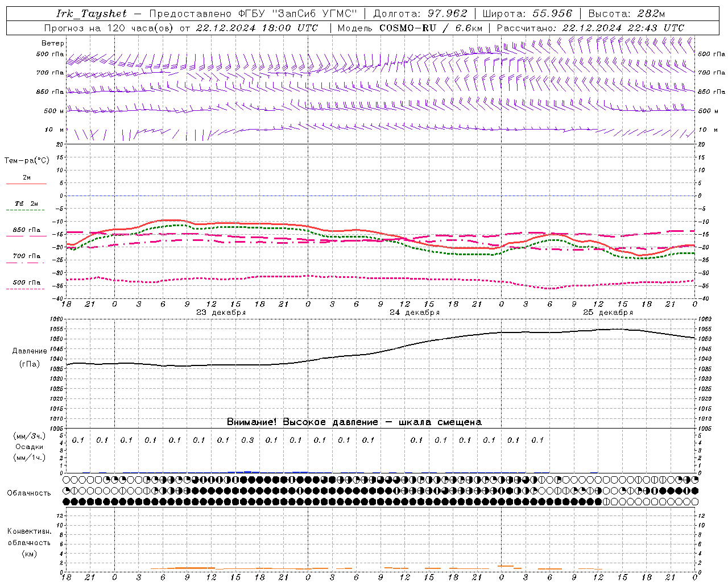Viewport: 728px width, 582px height.
Task: Click the 'Прогноз на 120 часа(ов)' forecast text
Action: pyautogui.click(x=109, y=28)
